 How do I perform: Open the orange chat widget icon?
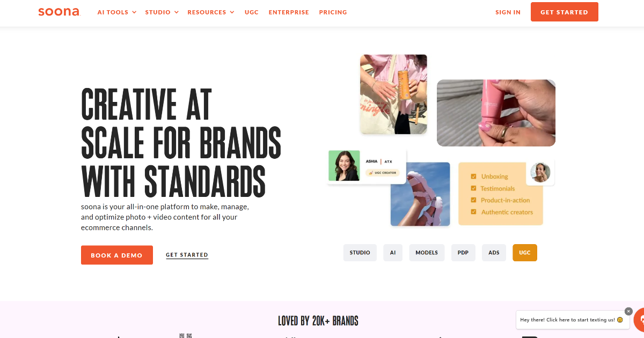click(640, 320)
